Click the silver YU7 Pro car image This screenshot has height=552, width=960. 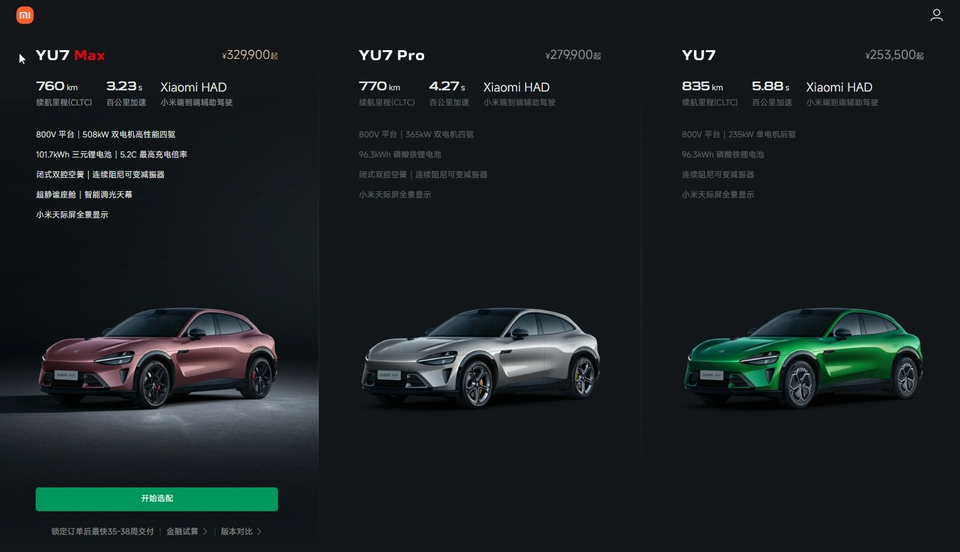(x=481, y=358)
